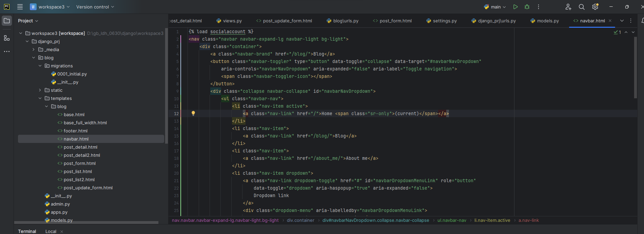
Task: Switch to models.py tab
Action: click(545, 21)
